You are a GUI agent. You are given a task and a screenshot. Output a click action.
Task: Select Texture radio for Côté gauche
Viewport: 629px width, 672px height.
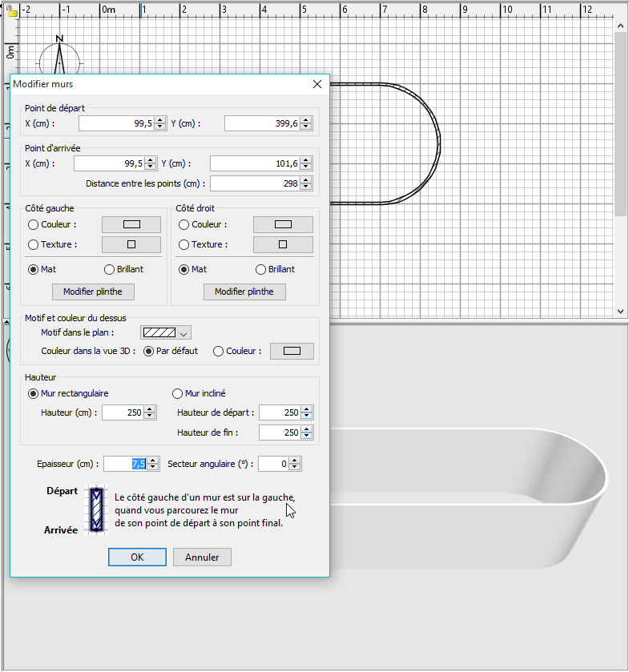[33, 245]
